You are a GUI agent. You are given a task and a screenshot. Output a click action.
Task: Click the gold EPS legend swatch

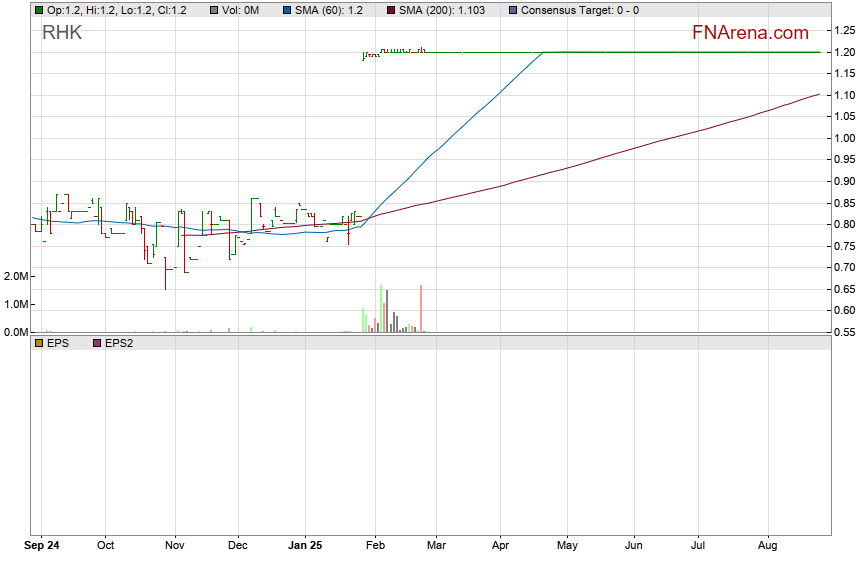click(x=39, y=343)
